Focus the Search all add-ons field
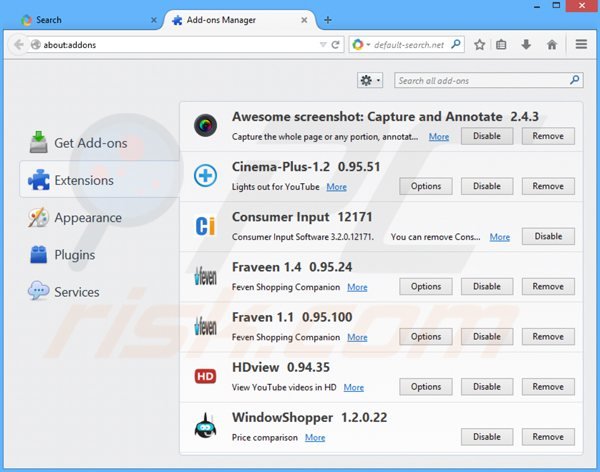The width and height of the screenshot is (600, 472). tap(489, 80)
